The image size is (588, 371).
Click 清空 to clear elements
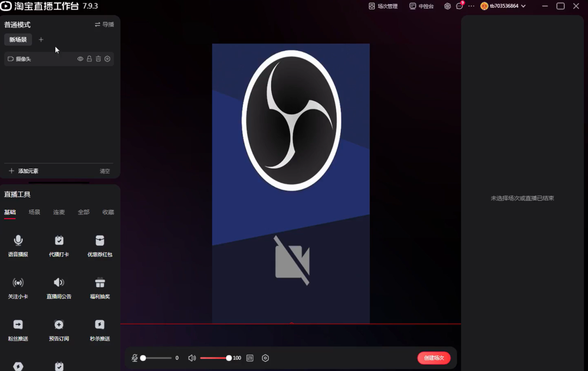tap(105, 171)
